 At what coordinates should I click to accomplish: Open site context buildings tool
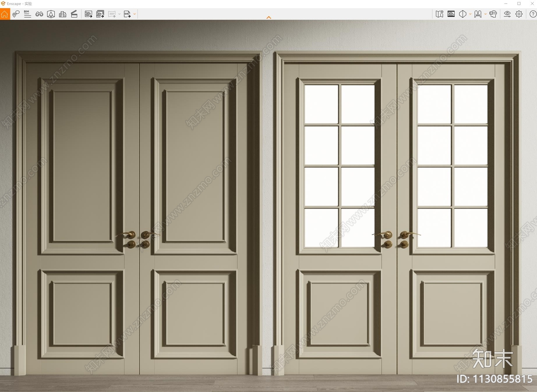click(x=62, y=14)
